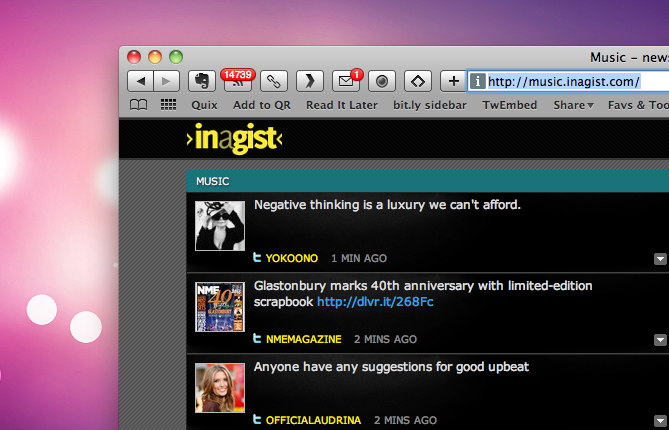
Task: Click the Glastonbury 40th anniversary tweet text
Action: [423, 294]
